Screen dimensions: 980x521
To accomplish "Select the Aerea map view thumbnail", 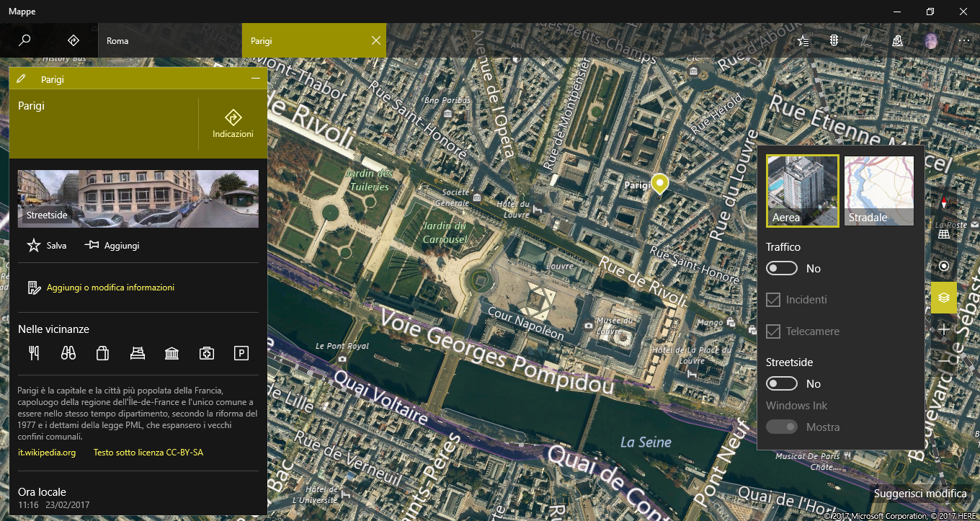I will [x=803, y=191].
